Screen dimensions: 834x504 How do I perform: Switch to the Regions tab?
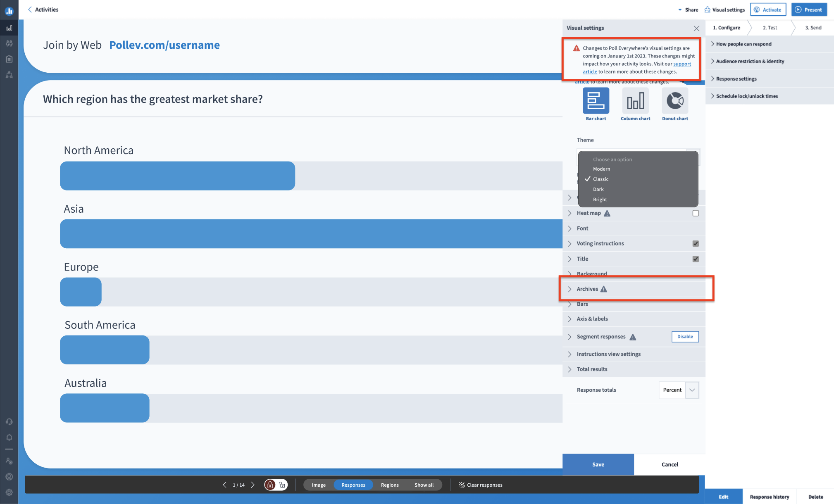389,485
